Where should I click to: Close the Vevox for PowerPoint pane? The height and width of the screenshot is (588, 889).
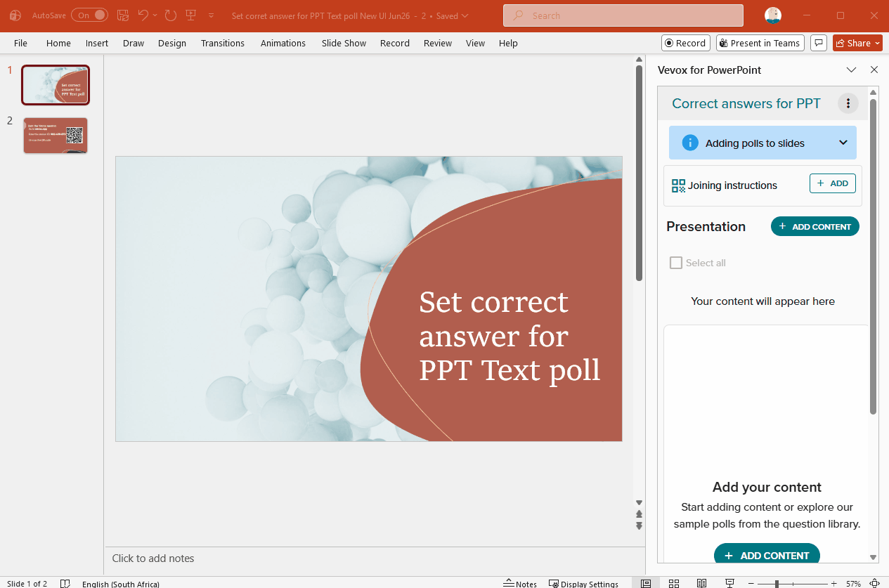(x=874, y=70)
